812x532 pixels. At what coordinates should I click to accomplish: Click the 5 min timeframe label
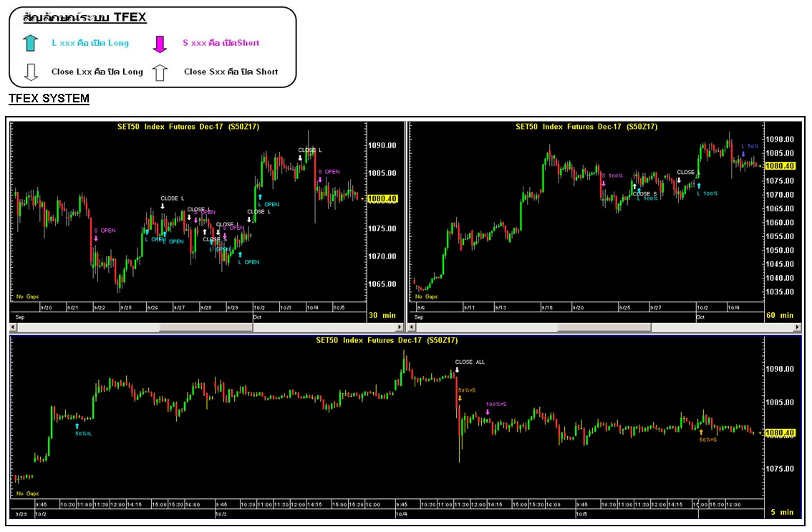pos(782,512)
